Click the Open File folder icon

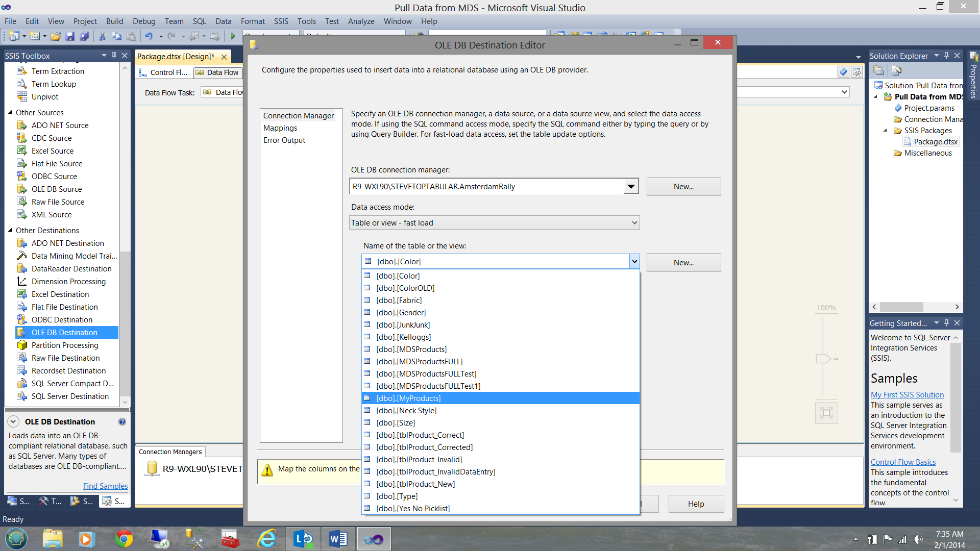(56, 36)
